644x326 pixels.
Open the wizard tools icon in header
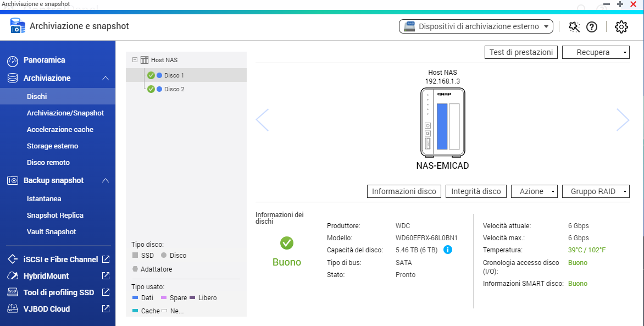pyautogui.click(x=574, y=26)
